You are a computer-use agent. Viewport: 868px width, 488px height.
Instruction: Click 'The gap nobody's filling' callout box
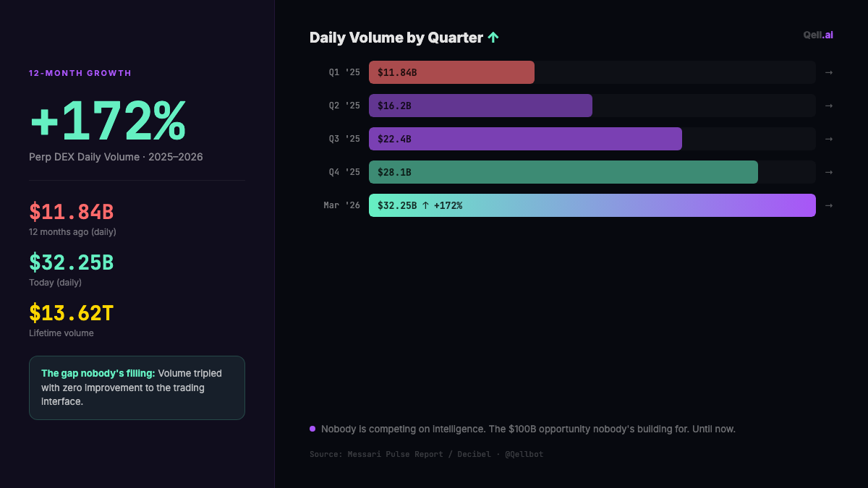[x=137, y=388]
